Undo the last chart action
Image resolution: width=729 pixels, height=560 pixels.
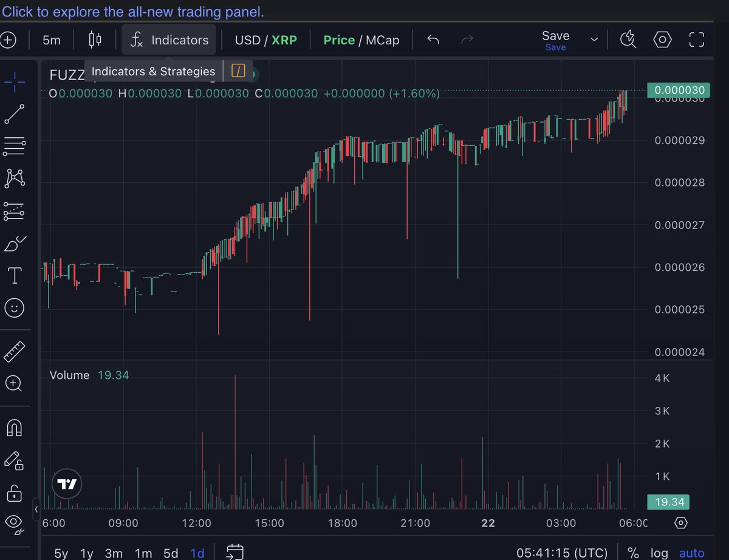coord(433,40)
